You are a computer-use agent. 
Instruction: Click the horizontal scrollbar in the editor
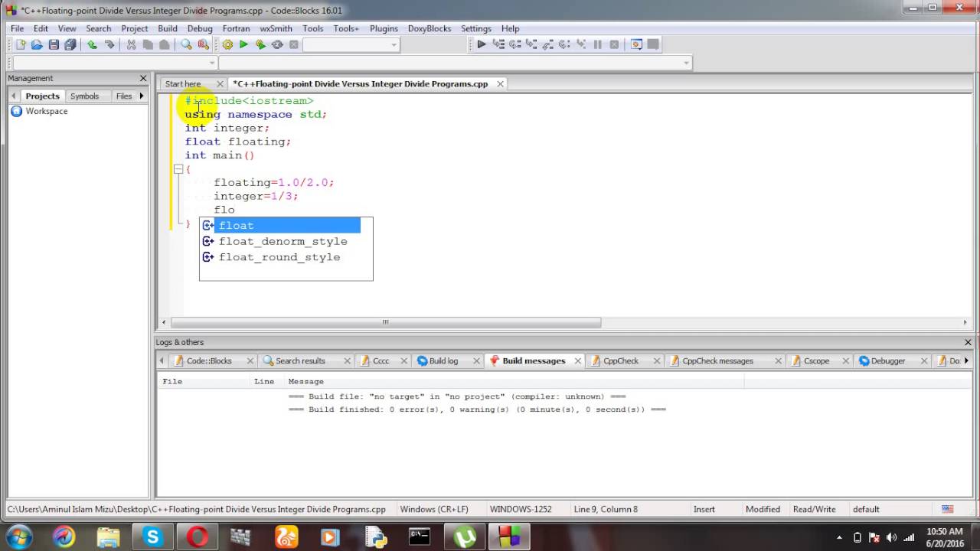pyautogui.click(x=386, y=322)
